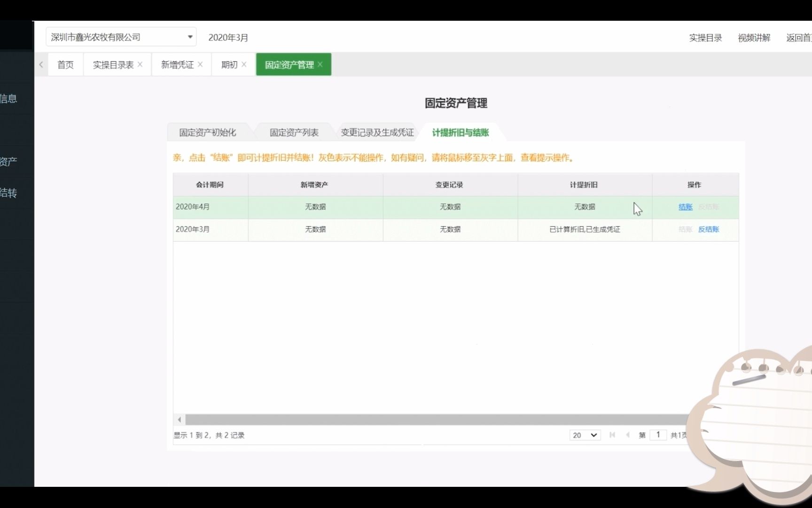
Task: Close the 期初 tab
Action: [244, 64]
